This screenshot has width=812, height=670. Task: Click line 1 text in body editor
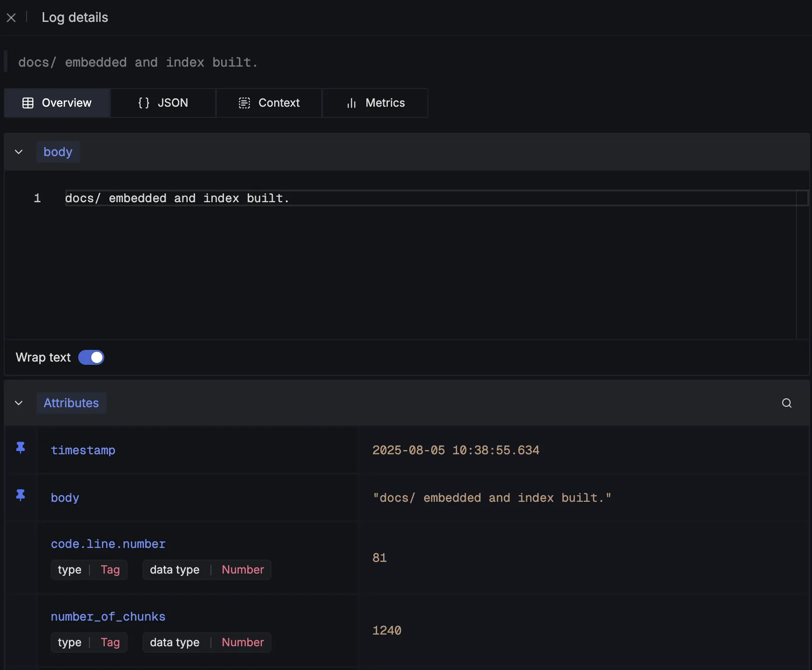(x=177, y=198)
